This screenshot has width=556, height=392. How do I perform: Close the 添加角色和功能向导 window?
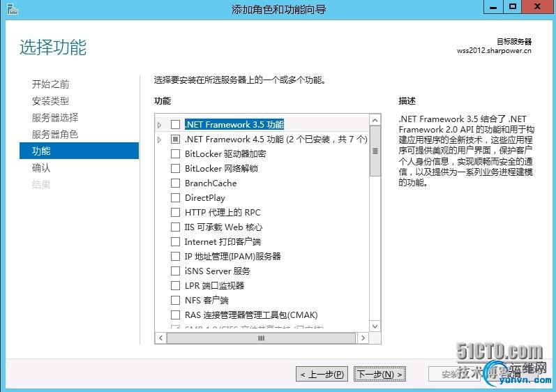point(538,7)
